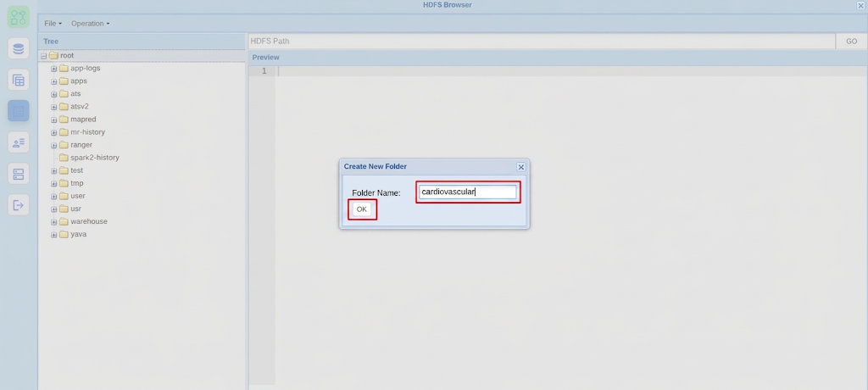Expand the user folder node
Screen dimensions: 868x390
coord(53,196)
